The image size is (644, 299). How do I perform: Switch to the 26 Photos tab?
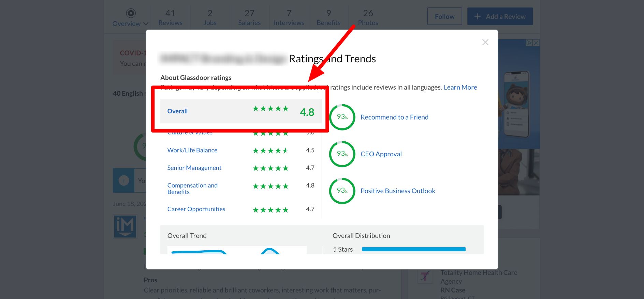click(368, 17)
